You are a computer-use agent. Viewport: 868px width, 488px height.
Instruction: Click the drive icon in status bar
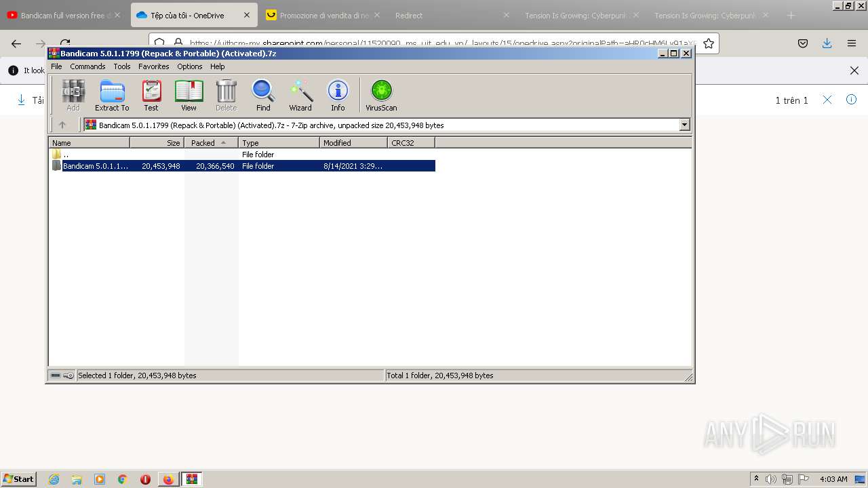point(56,375)
